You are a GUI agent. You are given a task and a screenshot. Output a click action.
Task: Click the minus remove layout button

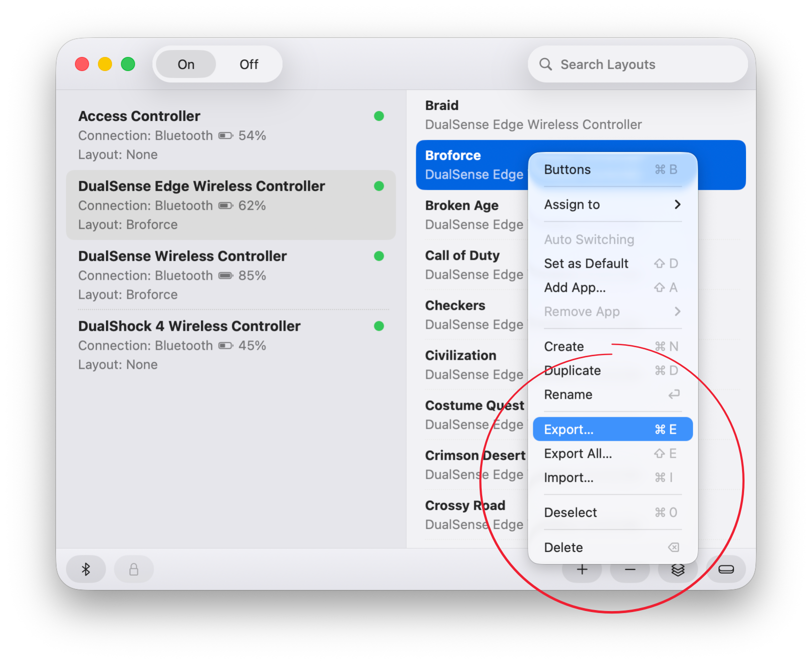pos(630,570)
